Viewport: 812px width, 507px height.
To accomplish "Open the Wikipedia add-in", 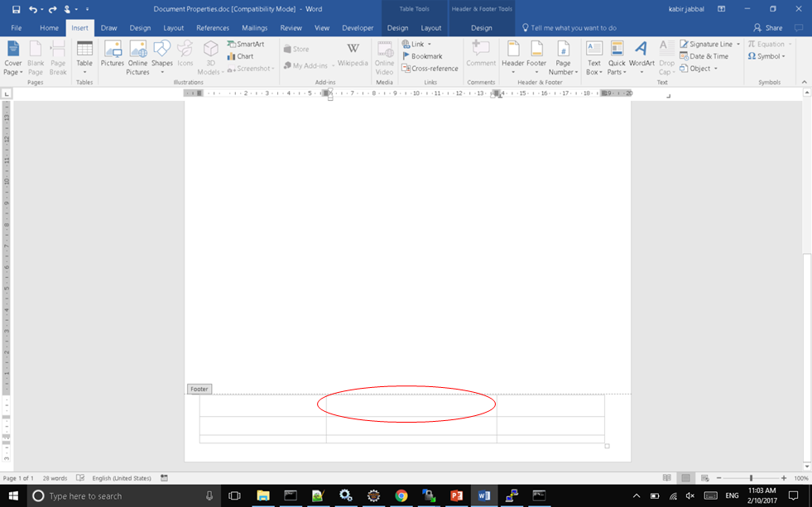I will [353, 55].
